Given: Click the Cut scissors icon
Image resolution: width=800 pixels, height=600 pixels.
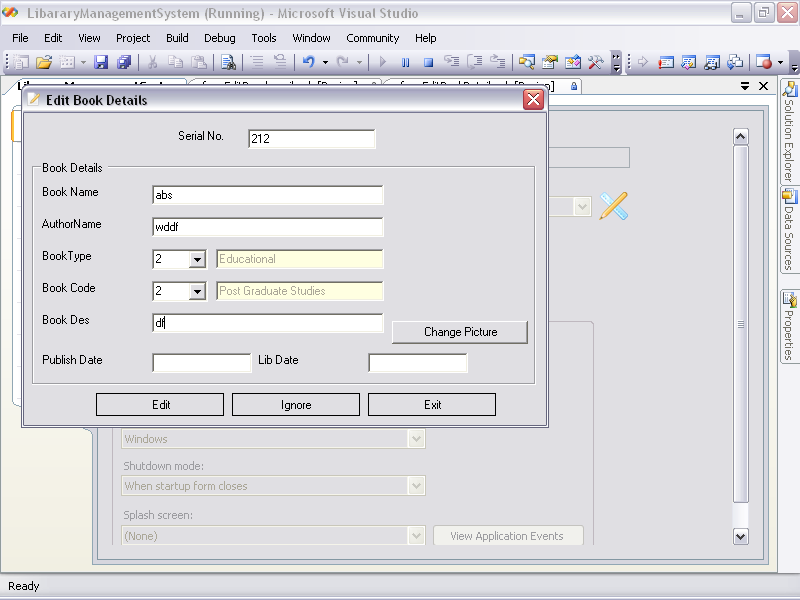Looking at the screenshot, I should point(152,62).
